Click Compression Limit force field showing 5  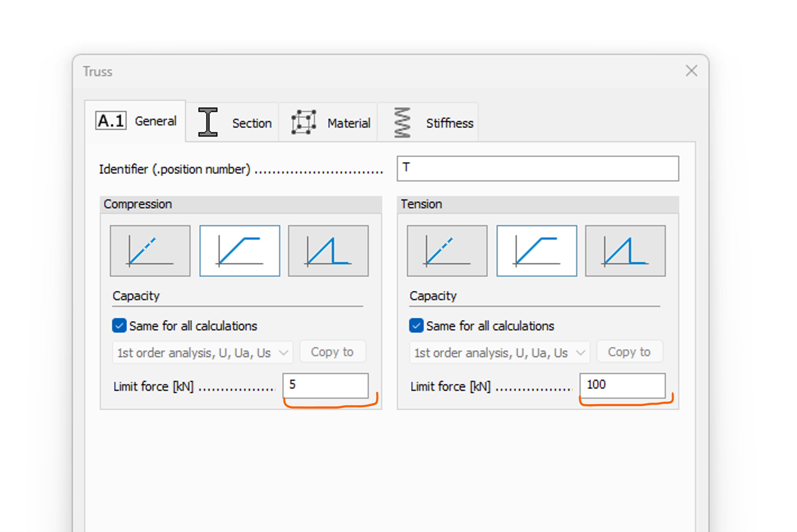[326, 386]
